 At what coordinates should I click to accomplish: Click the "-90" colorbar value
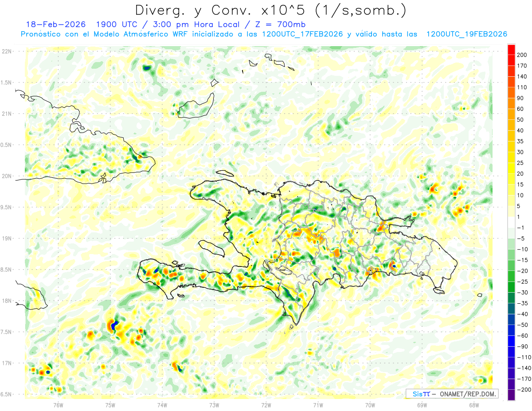tap(522, 346)
